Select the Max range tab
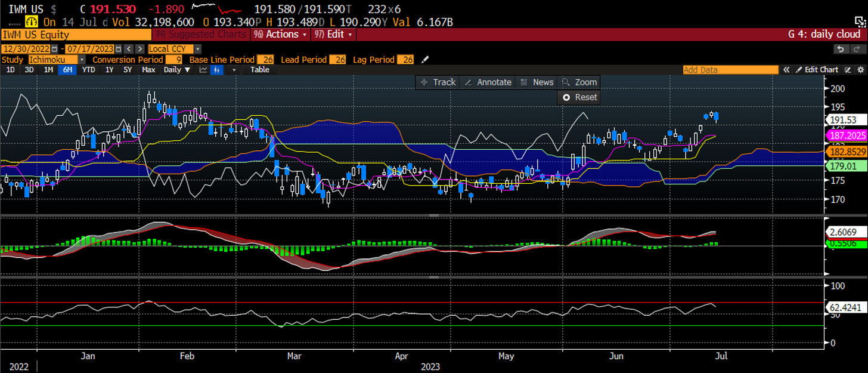This screenshot has width=868, height=373. [x=148, y=70]
